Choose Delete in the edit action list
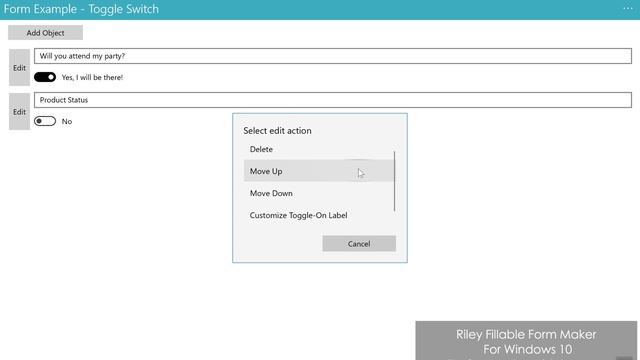 pyautogui.click(x=319, y=149)
